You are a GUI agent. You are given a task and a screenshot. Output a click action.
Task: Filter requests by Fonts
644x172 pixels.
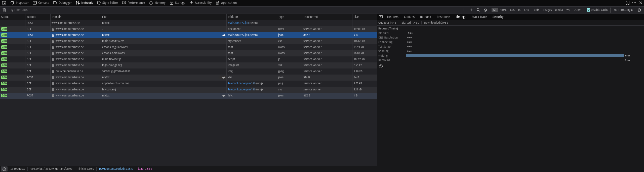point(536,10)
